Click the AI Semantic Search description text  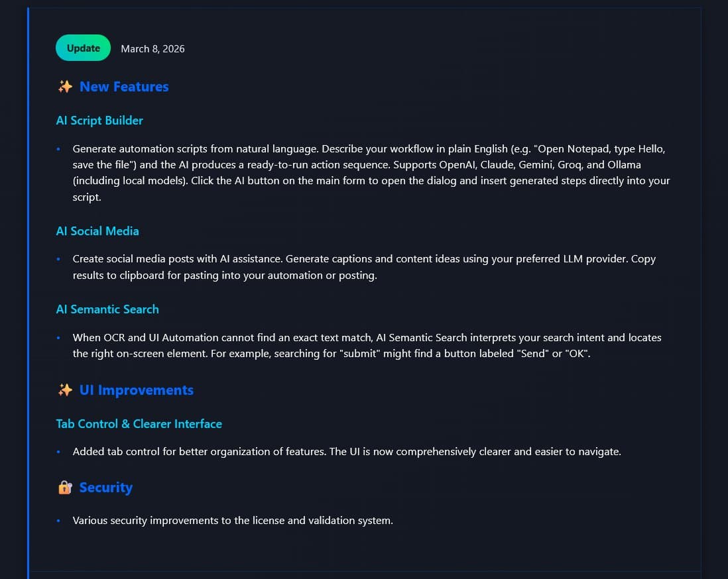(367, 346)
